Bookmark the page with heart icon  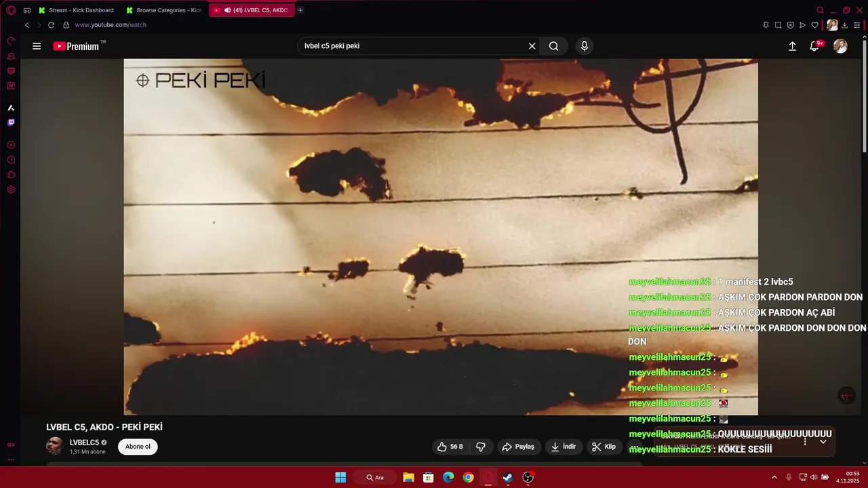point(815,25)
